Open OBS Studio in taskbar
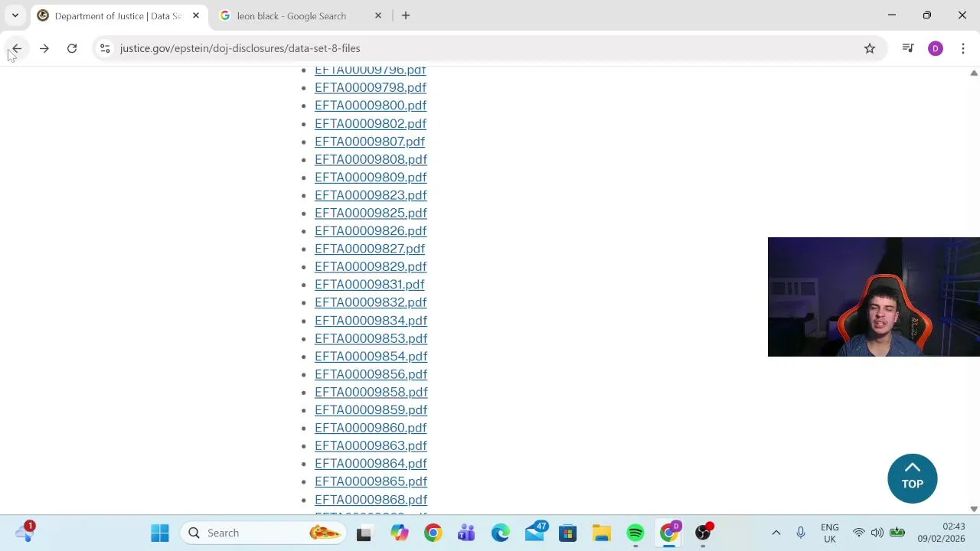The image size is (980, 551). [x=704, y=533]
